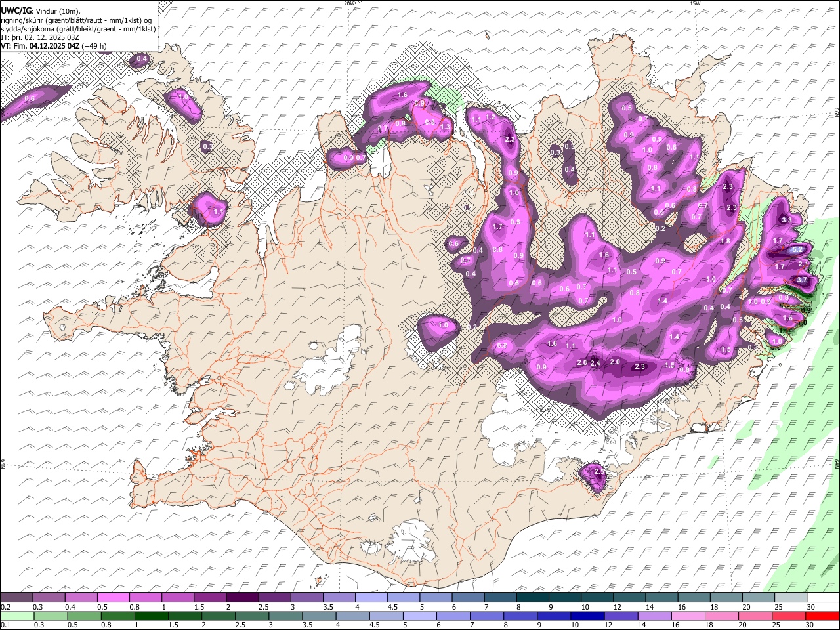Click the 3.7 value on the east coast

tap(802, 280)
